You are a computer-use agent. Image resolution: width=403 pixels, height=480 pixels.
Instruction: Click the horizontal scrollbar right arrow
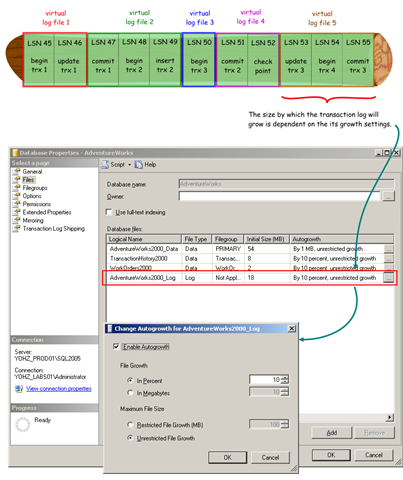[390, 417]
